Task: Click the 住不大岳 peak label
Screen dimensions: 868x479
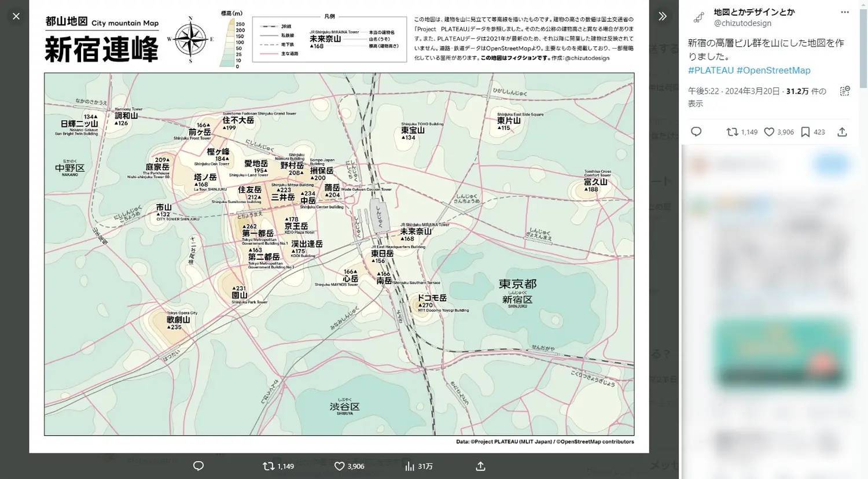Action: (238, 120)
